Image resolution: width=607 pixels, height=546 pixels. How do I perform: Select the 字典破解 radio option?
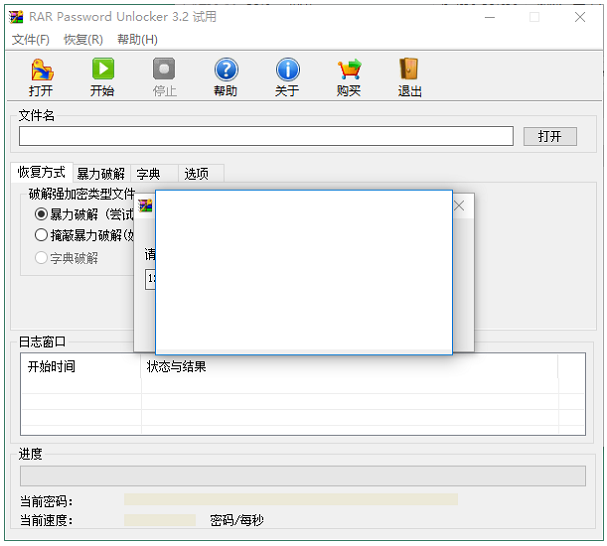coord(41,258)
